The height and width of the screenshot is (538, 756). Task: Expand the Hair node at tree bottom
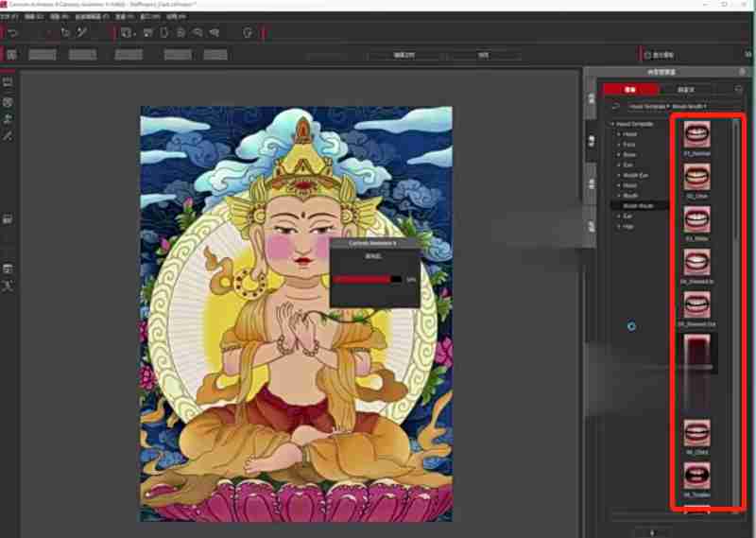619,226
